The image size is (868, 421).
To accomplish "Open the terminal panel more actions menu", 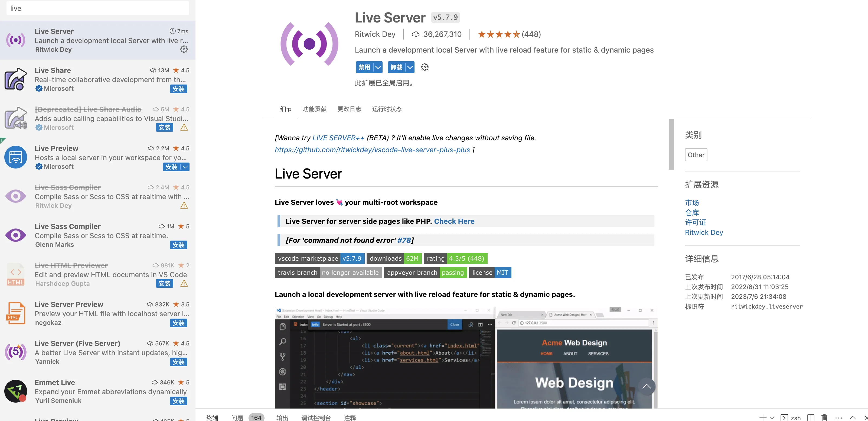I will [839, 418].
